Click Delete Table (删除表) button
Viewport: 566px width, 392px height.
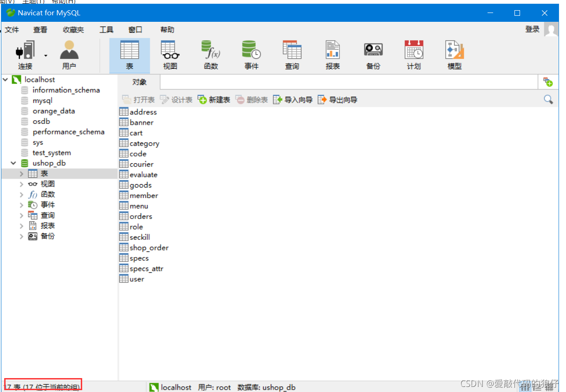[x=252, y=100]
